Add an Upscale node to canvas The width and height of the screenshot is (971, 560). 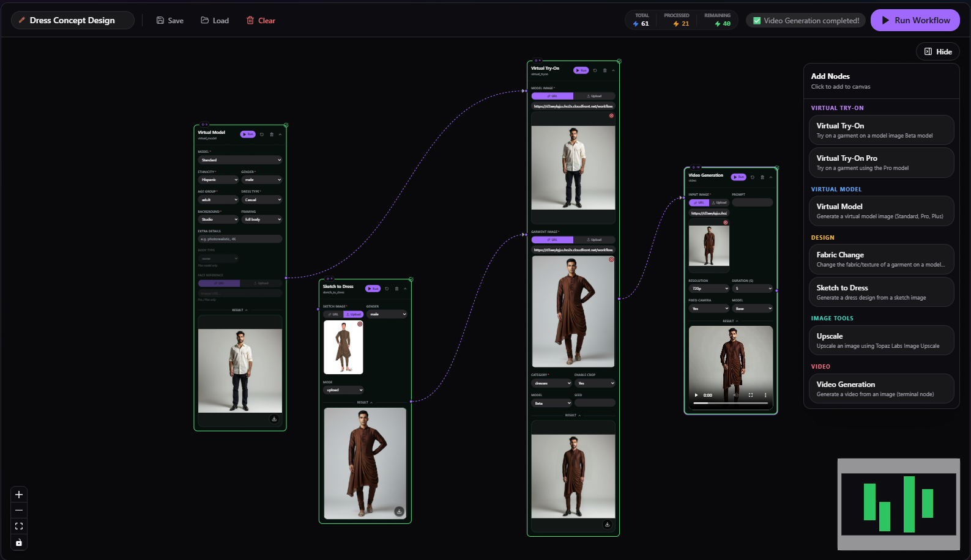point(879,341)
